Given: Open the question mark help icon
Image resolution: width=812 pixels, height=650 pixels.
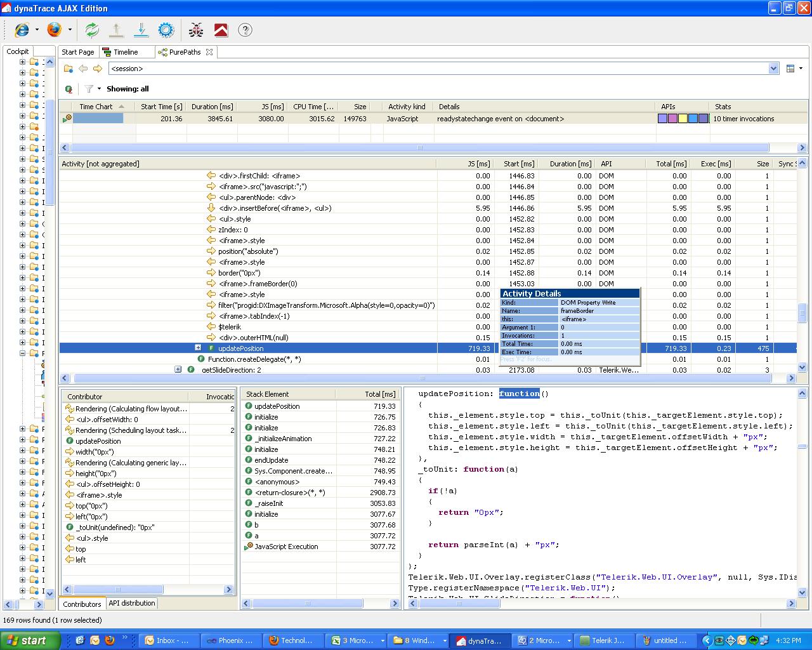Looking at the screenshot, I should (x=245, y=30).
